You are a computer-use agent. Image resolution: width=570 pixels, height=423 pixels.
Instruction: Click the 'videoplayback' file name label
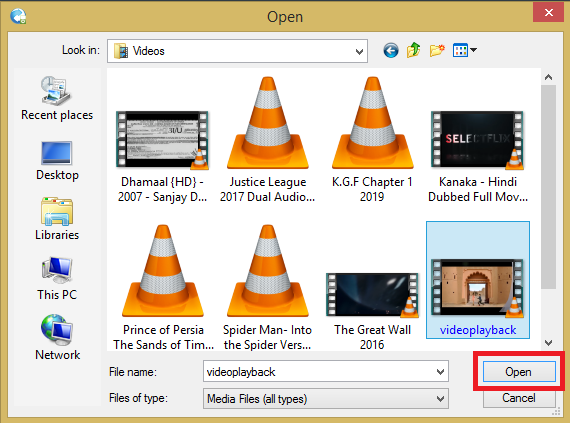[478, 330]
